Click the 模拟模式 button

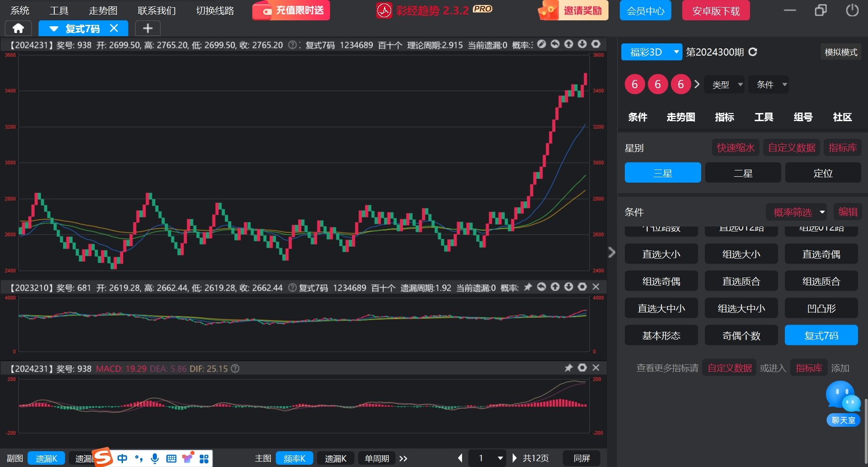click(841, 52)
